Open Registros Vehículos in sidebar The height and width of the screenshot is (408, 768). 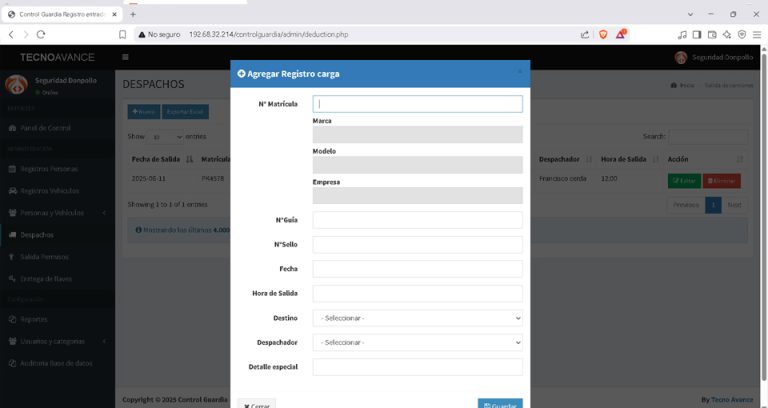57,191
